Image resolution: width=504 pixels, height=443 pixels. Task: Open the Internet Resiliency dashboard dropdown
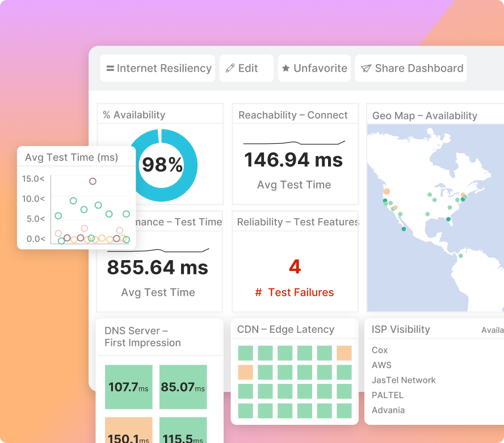158,68
